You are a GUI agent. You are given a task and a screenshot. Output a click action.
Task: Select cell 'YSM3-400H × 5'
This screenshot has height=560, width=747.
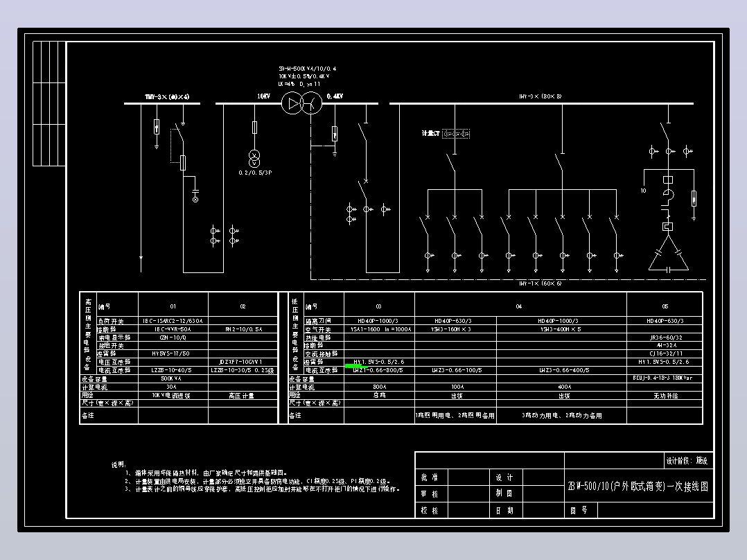561,329
